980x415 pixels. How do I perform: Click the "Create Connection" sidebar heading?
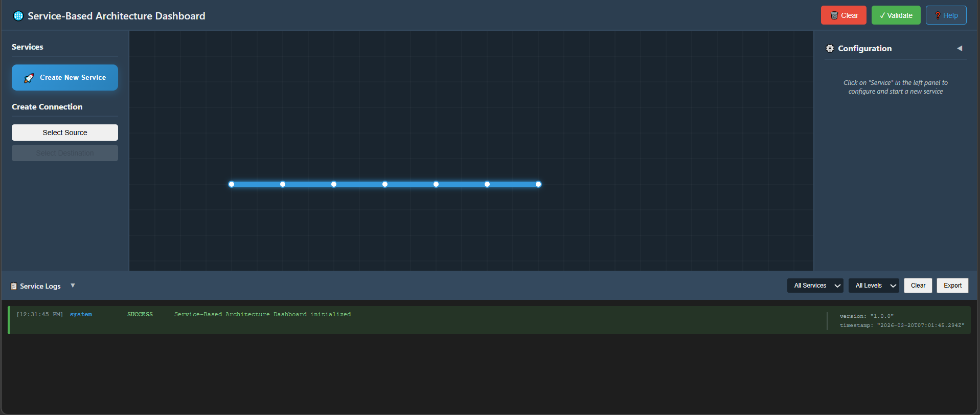[47, 106]
